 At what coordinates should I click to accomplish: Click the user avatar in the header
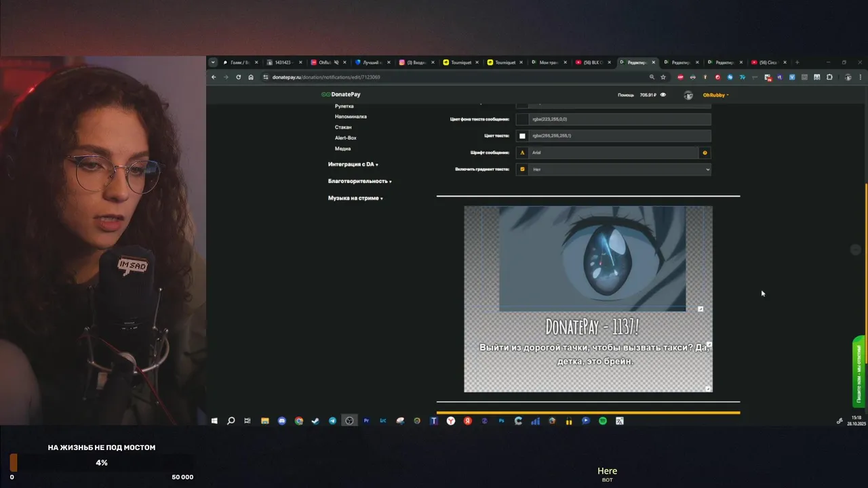688,95
